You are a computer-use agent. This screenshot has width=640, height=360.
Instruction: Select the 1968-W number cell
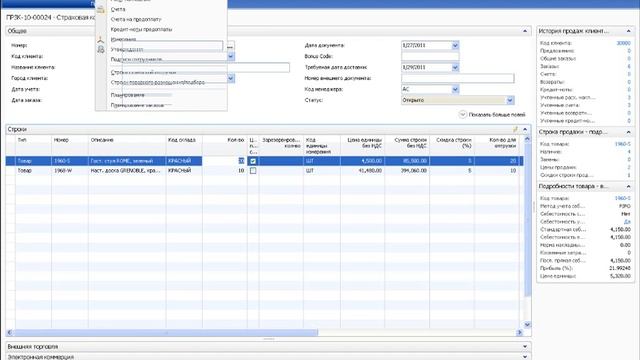click(x=70, y=171)
